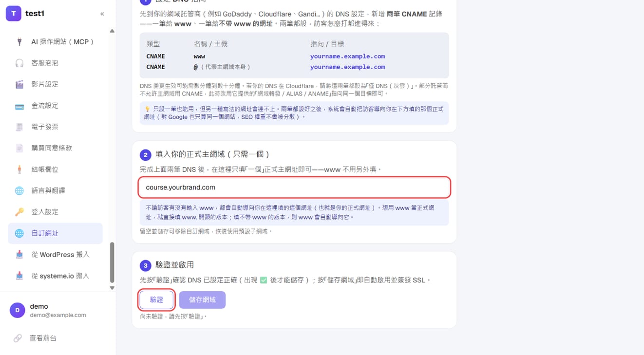Click the 驗證並啟用 step heading
644x355 pixels.
tap(174, 265)
